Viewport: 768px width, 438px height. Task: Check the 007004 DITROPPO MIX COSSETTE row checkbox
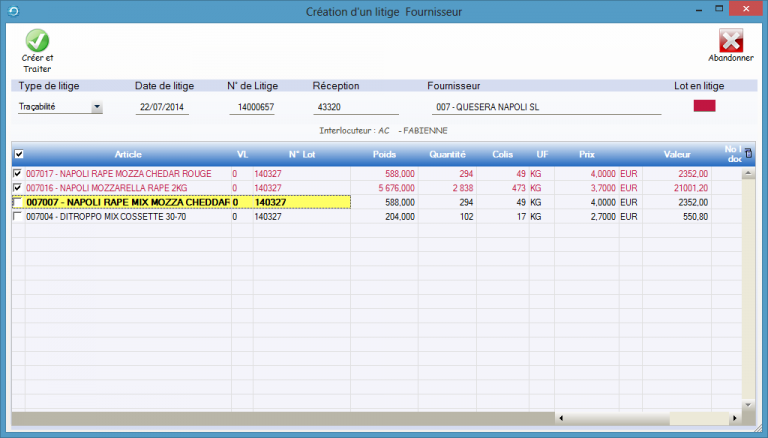[x=18, y=216]
